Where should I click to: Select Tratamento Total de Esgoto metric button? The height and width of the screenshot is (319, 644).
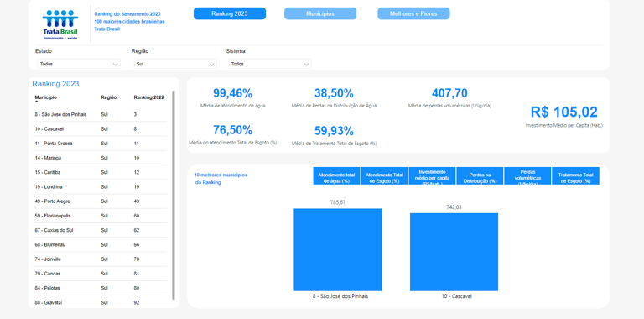[x=575, y=175]
